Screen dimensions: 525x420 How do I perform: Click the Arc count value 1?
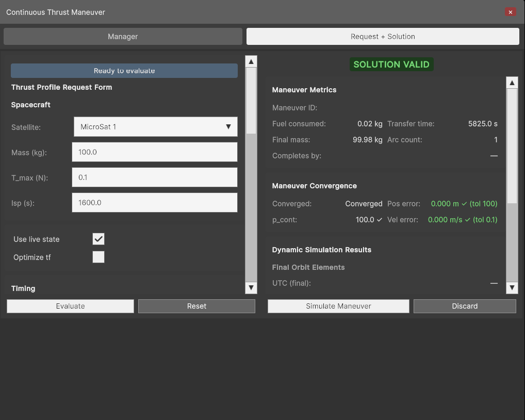pos(496,140)
